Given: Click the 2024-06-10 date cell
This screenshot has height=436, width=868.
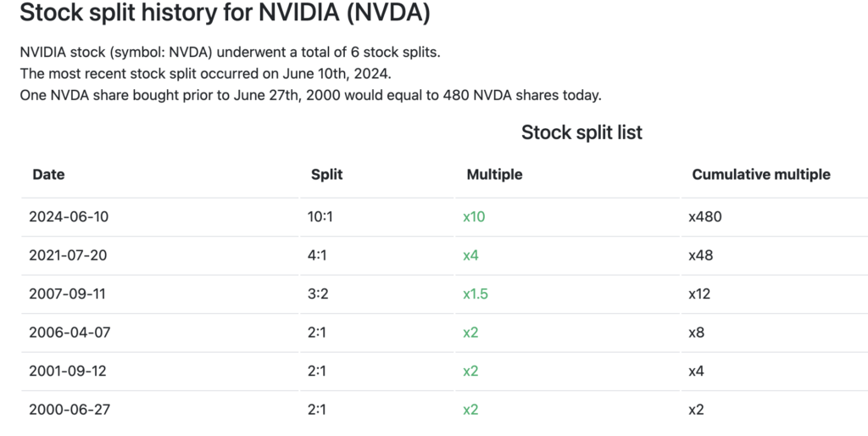Looking at the screenshot, I should tap(69, 217).
